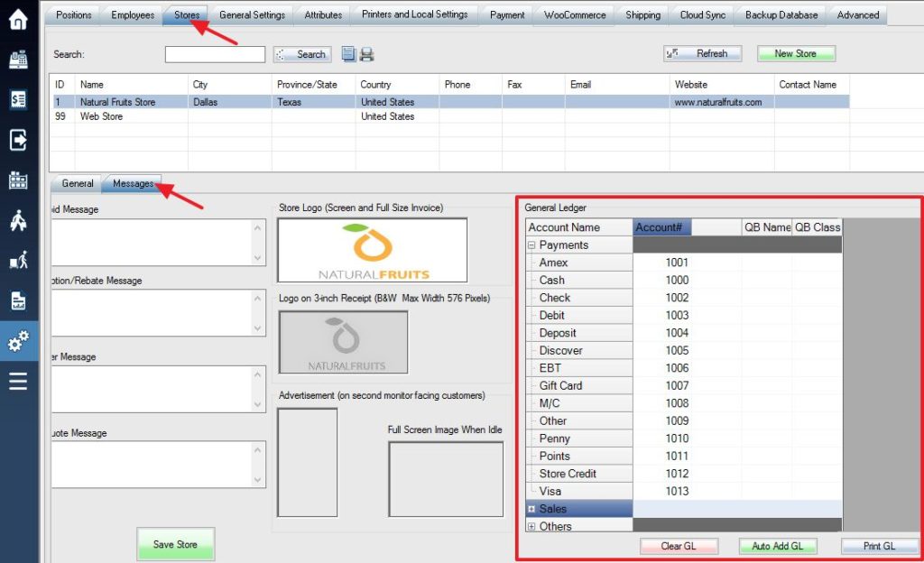
Task: Select the Web Store row in the list
Action: [126, 115]
